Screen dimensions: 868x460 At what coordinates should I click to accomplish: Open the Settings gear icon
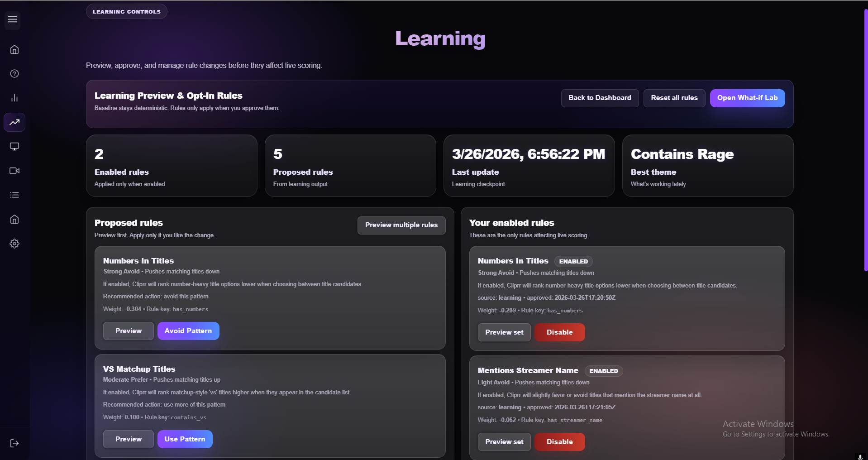click(x=14, y=244)
